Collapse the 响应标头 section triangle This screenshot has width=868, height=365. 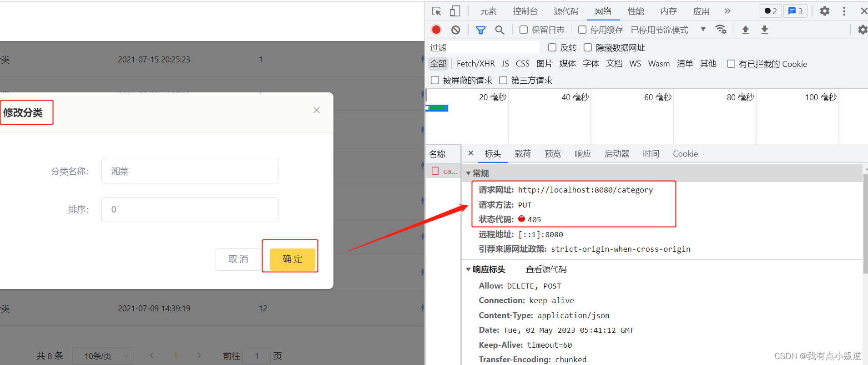468,269
